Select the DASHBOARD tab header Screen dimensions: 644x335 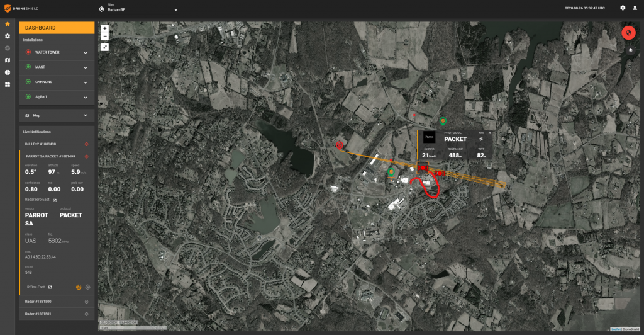pos(57,28)
